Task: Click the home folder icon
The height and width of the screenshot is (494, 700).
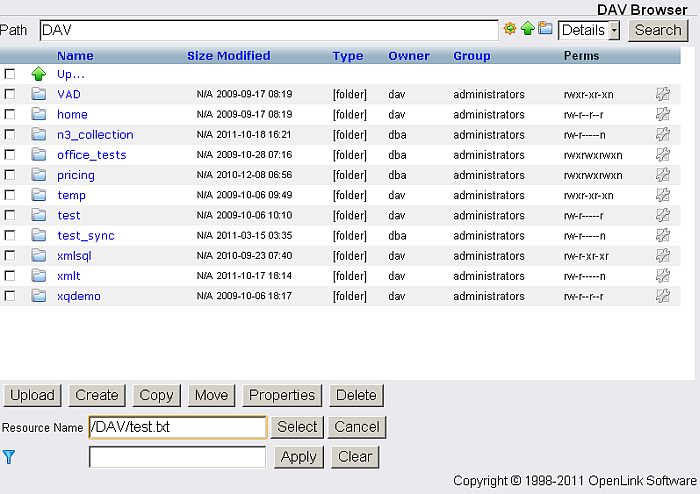Action: [x=39, y=114]
